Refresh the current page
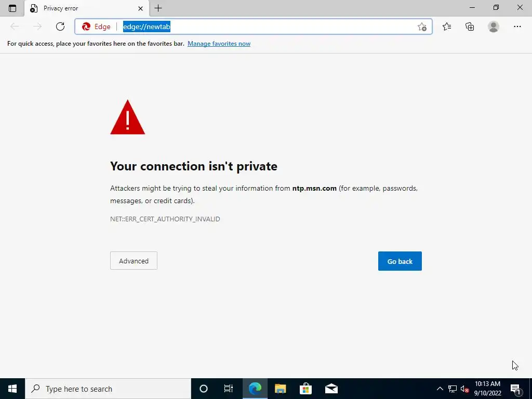The image size is (532, 399). [60, 26]
